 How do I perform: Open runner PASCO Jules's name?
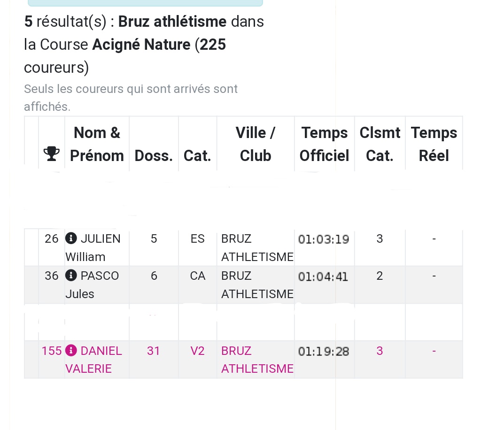pos(92,284)
